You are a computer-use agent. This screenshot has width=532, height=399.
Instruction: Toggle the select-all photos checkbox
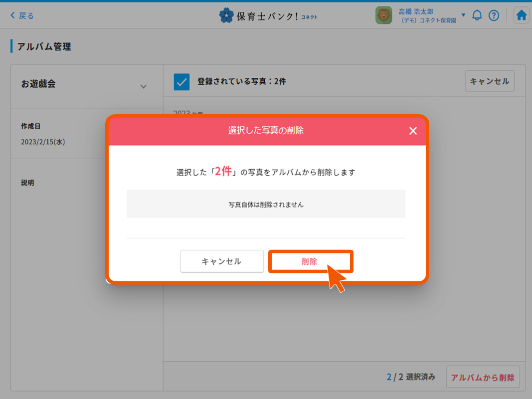click(x=181, y=81)
